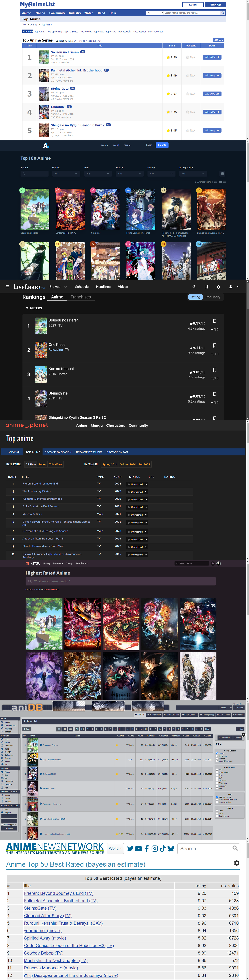Open 'Clannad After Story (TV)' on Anime News Network

(x=48, y=916)
